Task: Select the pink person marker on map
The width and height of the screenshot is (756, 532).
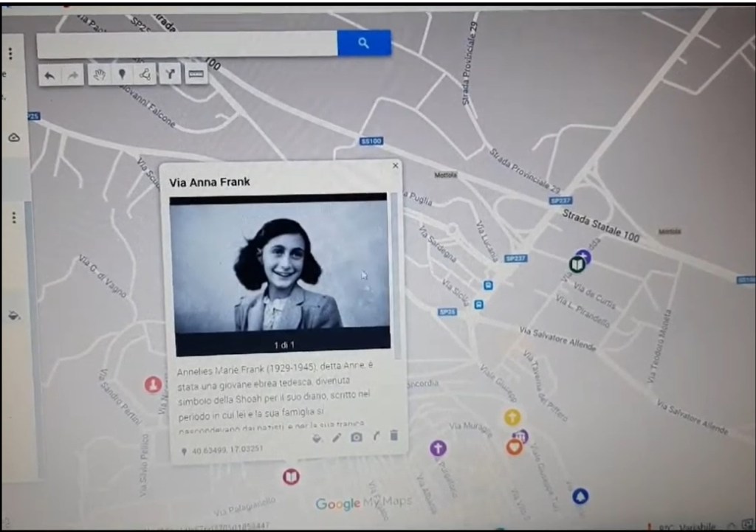Action: coord(153,384)
